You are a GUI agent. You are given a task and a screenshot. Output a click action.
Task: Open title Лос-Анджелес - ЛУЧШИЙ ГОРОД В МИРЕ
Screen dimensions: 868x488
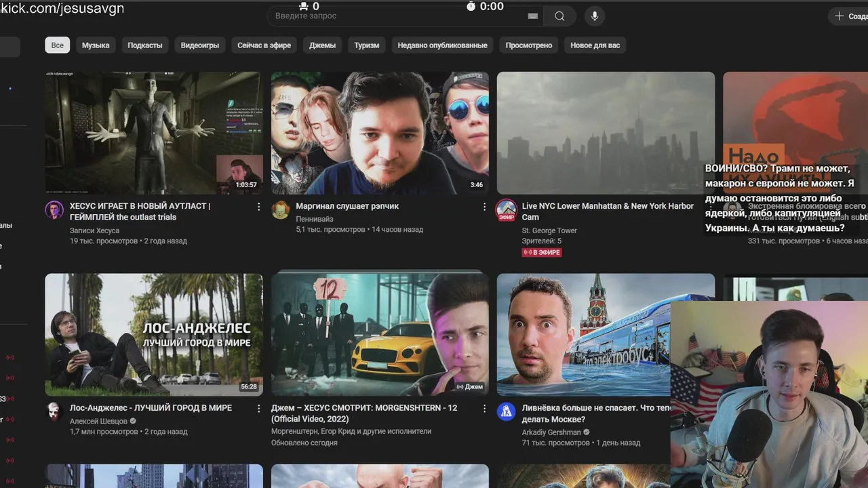(151, 408)
